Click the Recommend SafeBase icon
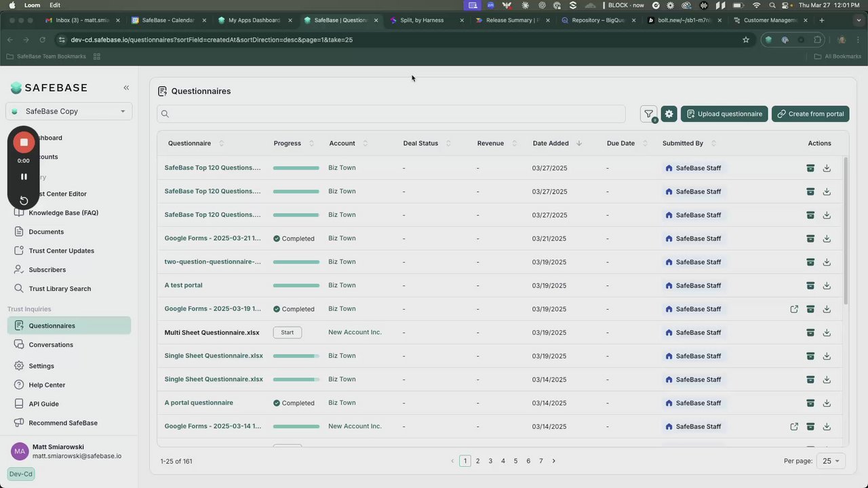 click(x=19, y=423)
